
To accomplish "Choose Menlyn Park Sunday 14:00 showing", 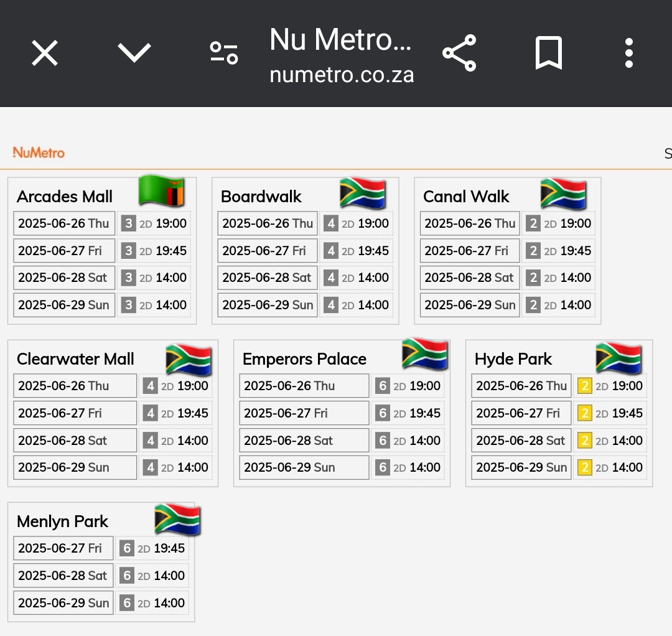I will 152,603.
